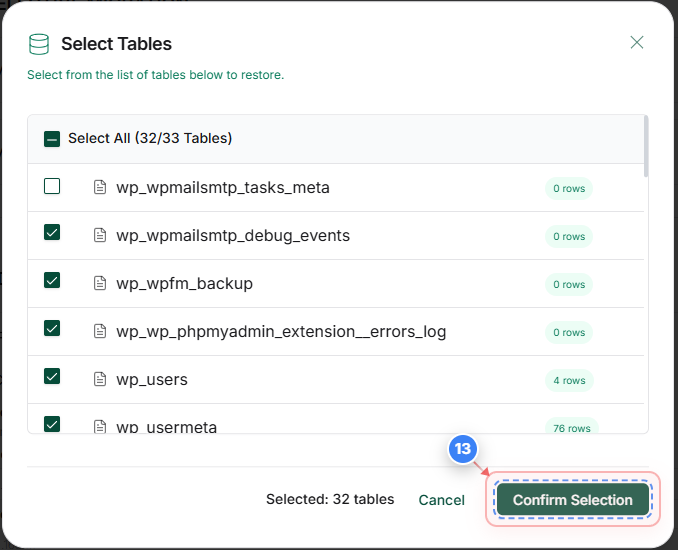Click file icon next to wp_wpmailsmtp_tasks_meta

(100, 187)
